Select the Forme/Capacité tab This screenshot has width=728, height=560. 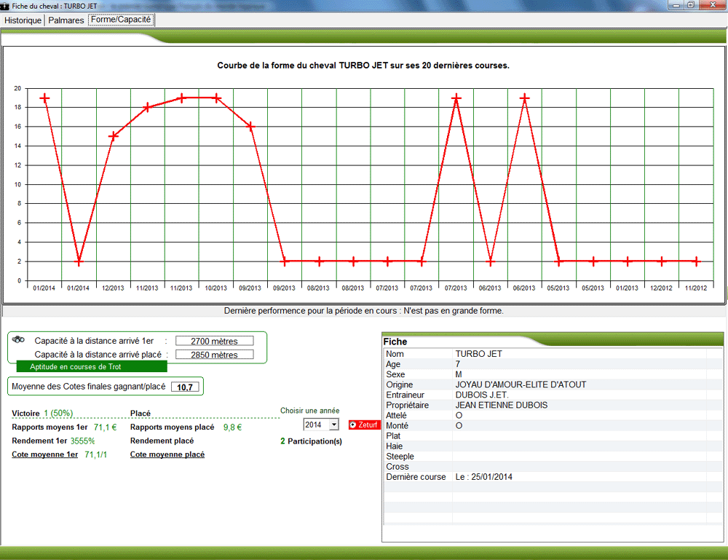coord(121,20)
